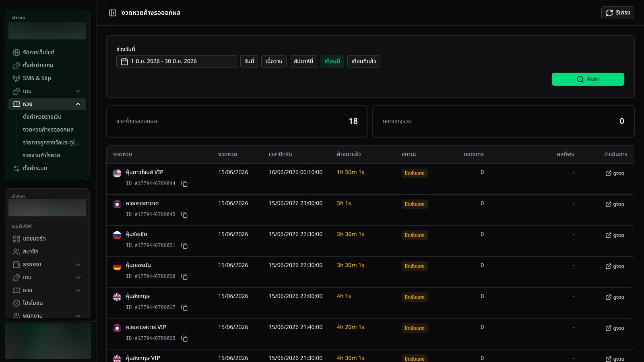Click the grid icon for แดชบอร์ด
Viewport: 644px width, 362px height.
pyautogui.click(x=17, y=239)
